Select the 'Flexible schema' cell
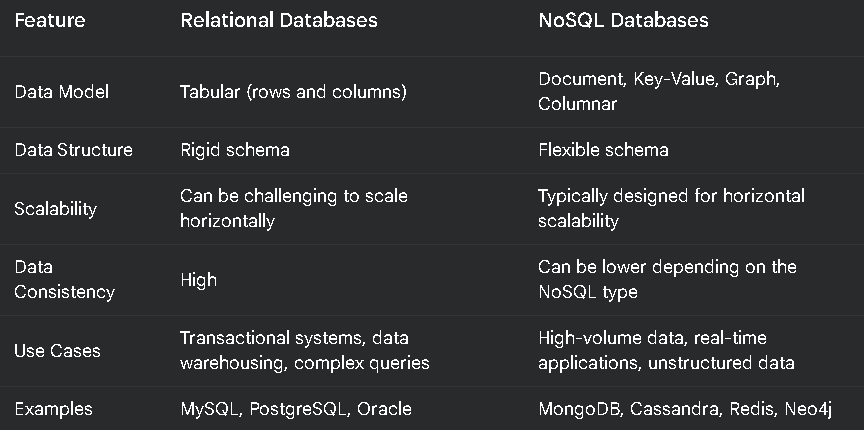This screenshot has height=430, width=864. point(603,150)
